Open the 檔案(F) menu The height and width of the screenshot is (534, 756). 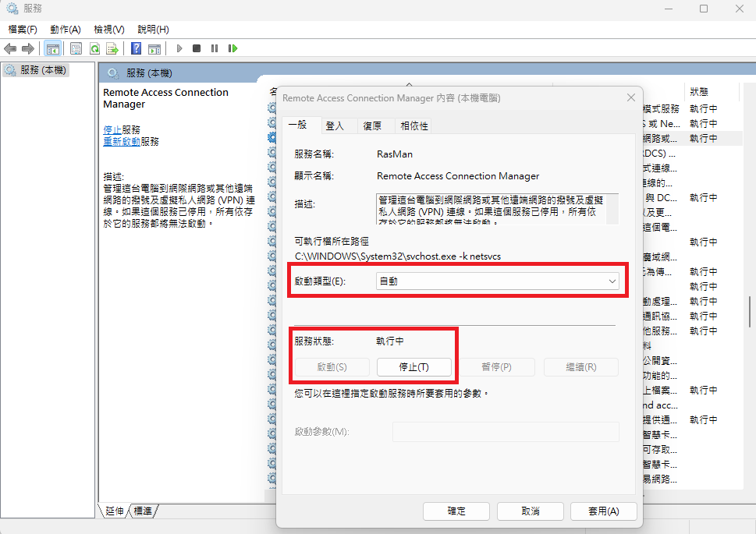(23, 30)
